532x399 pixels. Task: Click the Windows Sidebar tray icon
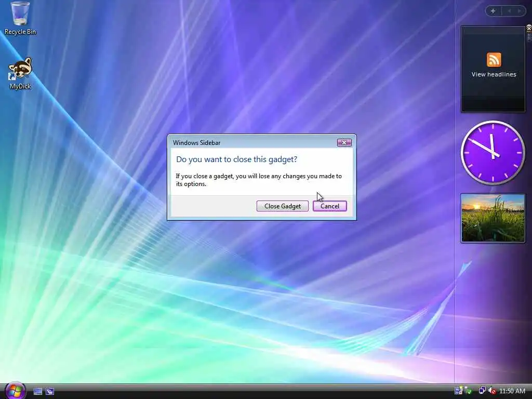[458, 391]
